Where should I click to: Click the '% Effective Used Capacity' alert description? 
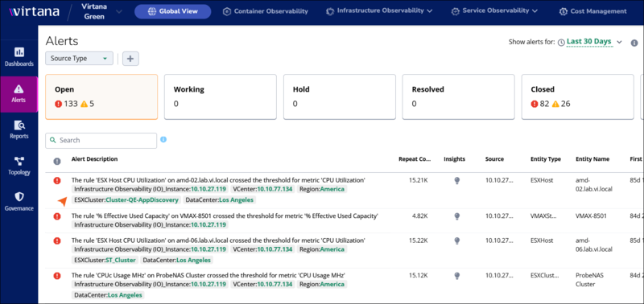point(225,216)
